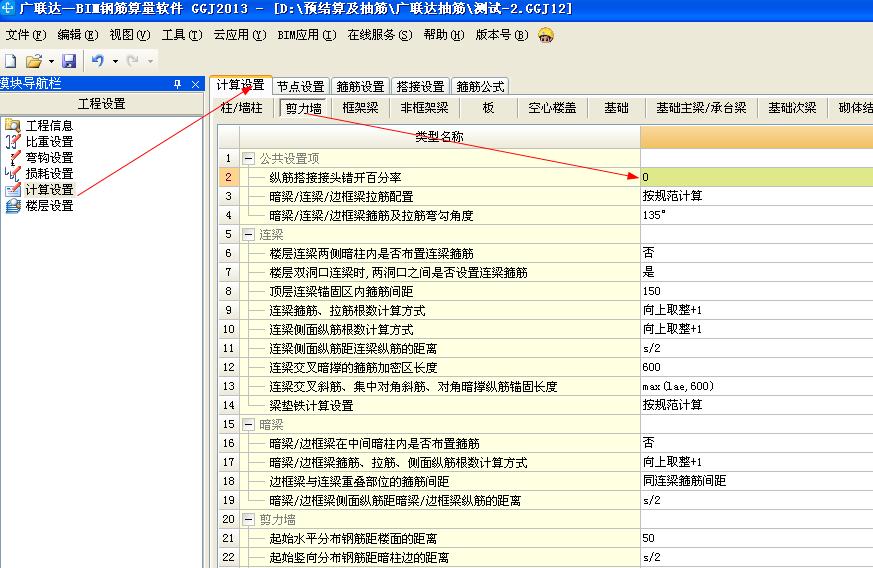Switch to the 箍筋公式 tab
Viewport: 873px width, 568px height.
pyautogui.click(x=480, y=86)
